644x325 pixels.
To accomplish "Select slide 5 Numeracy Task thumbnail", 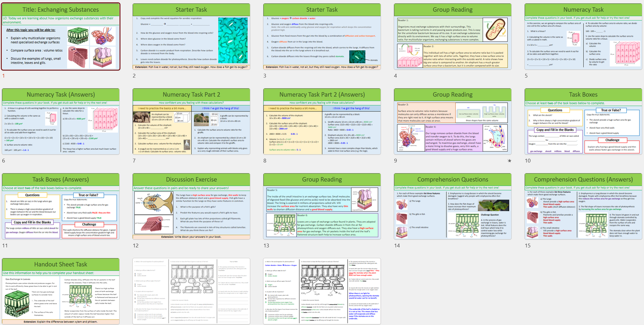I will tap(583, 37).
